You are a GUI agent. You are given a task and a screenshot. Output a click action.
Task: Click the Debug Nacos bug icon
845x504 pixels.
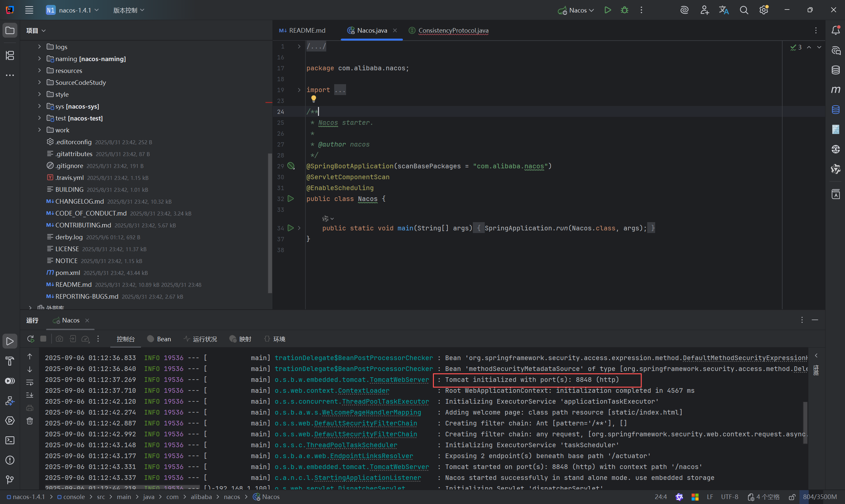[624, 10]
